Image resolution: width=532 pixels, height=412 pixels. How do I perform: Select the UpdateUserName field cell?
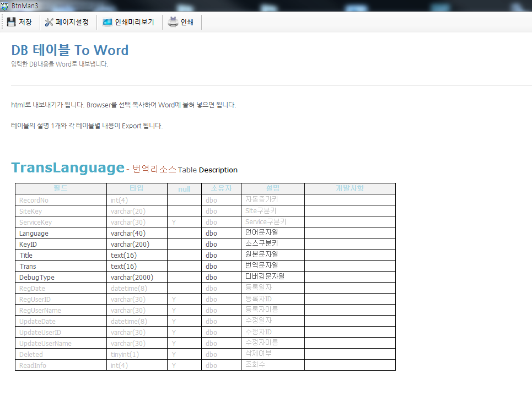pyautogui.click(x=61, y=343)
